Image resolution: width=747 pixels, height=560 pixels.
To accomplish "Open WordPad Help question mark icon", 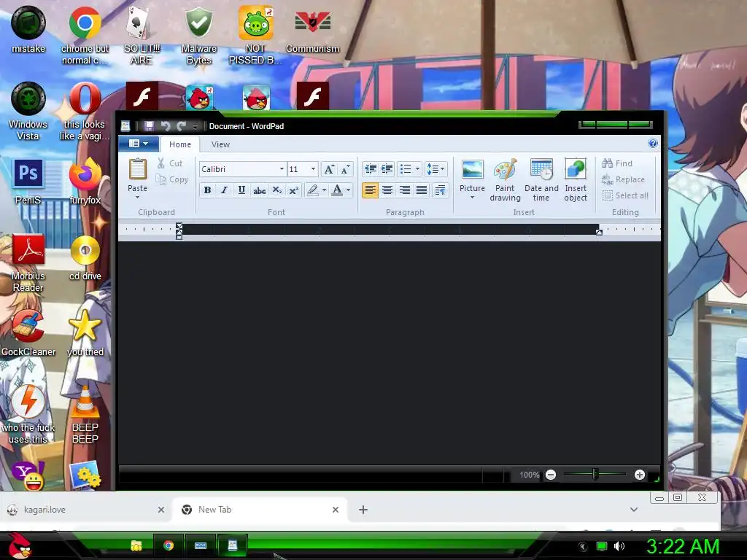I will tap(653, 144).
